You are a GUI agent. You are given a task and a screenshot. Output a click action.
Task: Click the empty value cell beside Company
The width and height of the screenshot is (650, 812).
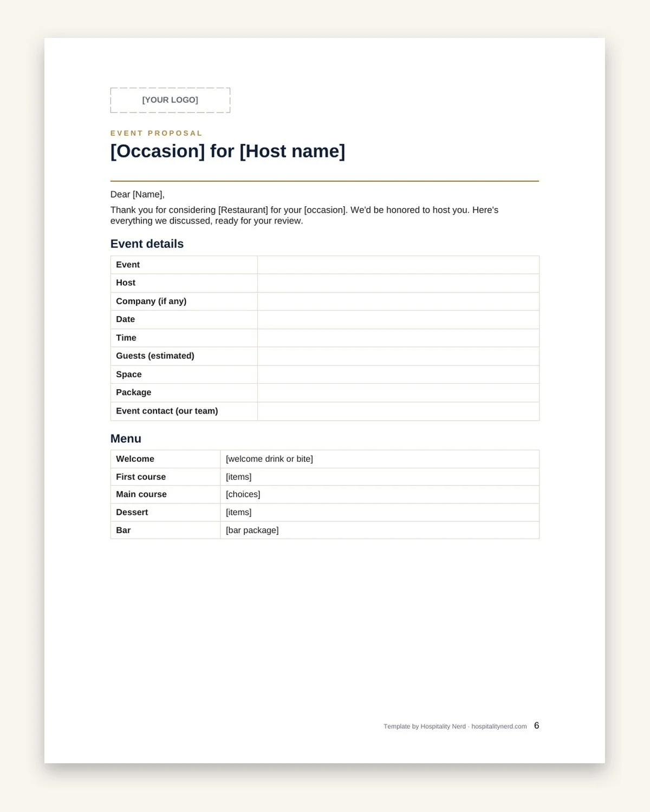[398, 302]
